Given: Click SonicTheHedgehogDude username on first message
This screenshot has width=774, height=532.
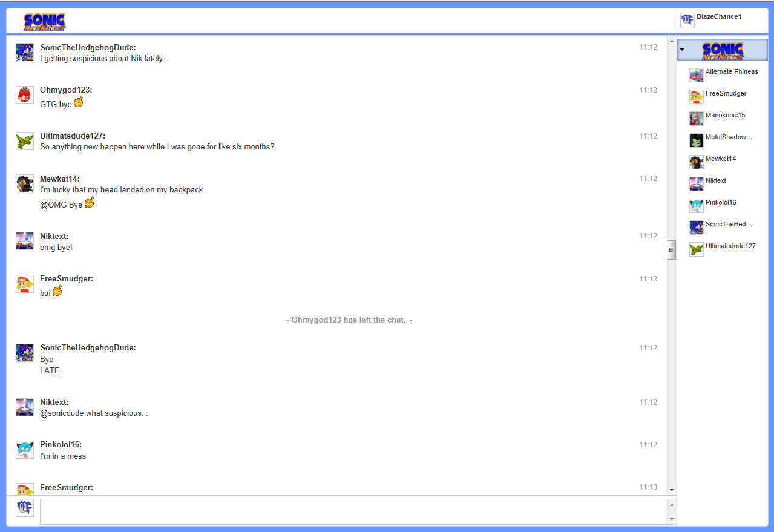Looking at the screenshot, I should point(88,47).
